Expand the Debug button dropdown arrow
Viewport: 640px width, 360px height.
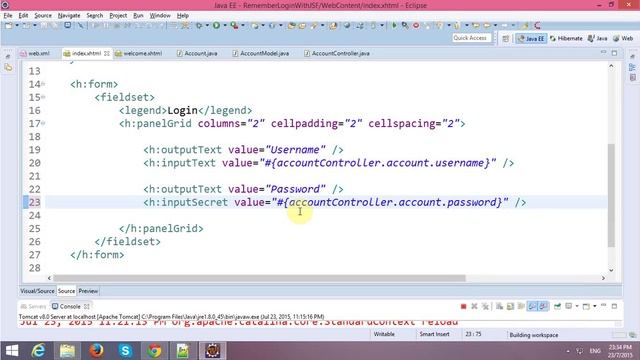(207, 25)
